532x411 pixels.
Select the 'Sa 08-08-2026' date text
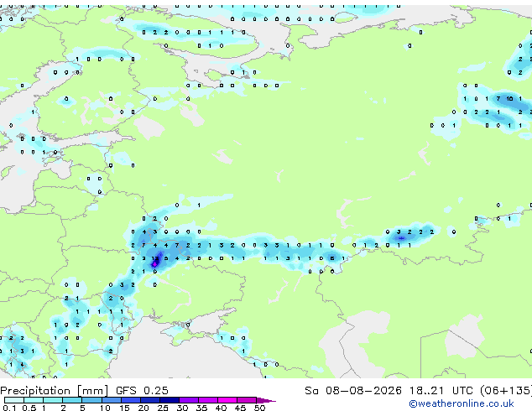[x=353, y=391]
